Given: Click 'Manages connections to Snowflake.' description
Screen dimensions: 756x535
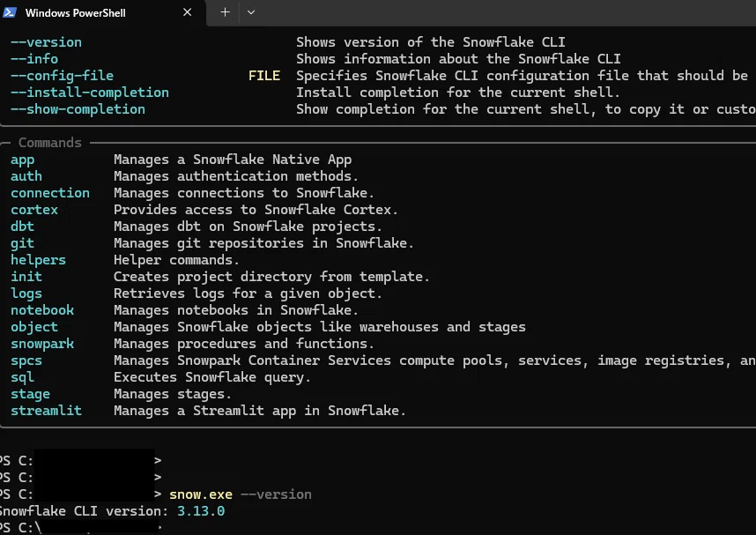Looking at the screenshot, I should pyautogui.click(x=244, y=193).
